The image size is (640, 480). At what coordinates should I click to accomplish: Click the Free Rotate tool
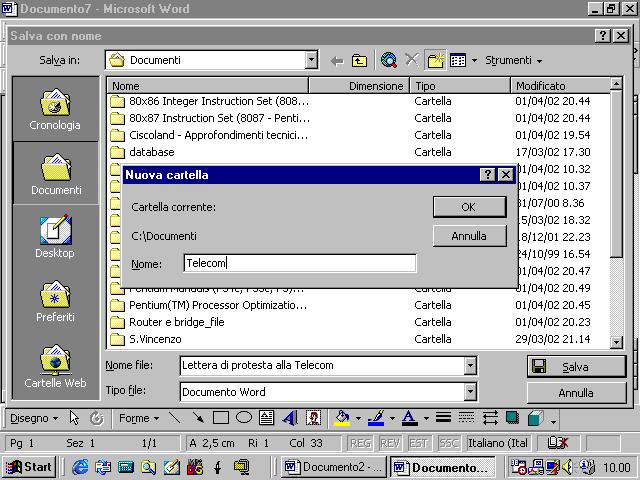click(x=97, y=418)
